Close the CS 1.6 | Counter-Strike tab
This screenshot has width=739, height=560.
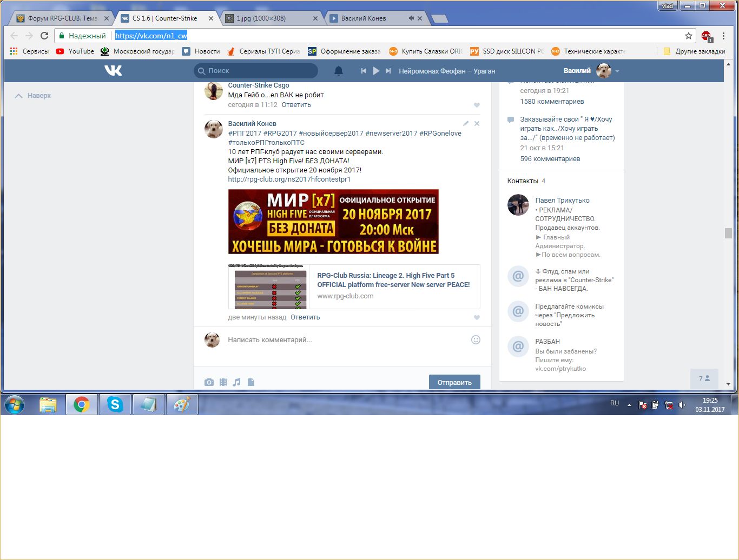(x=211, y=18)
